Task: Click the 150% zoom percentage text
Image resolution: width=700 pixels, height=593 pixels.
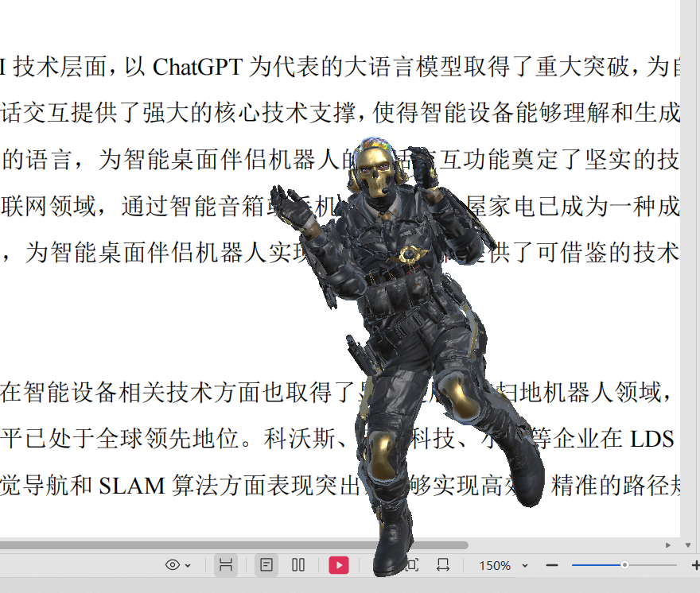Action: (x=495, y=566)
